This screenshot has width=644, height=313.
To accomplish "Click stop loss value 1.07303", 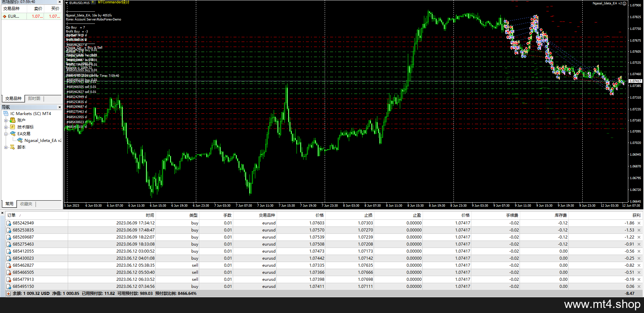I will 365,223.
